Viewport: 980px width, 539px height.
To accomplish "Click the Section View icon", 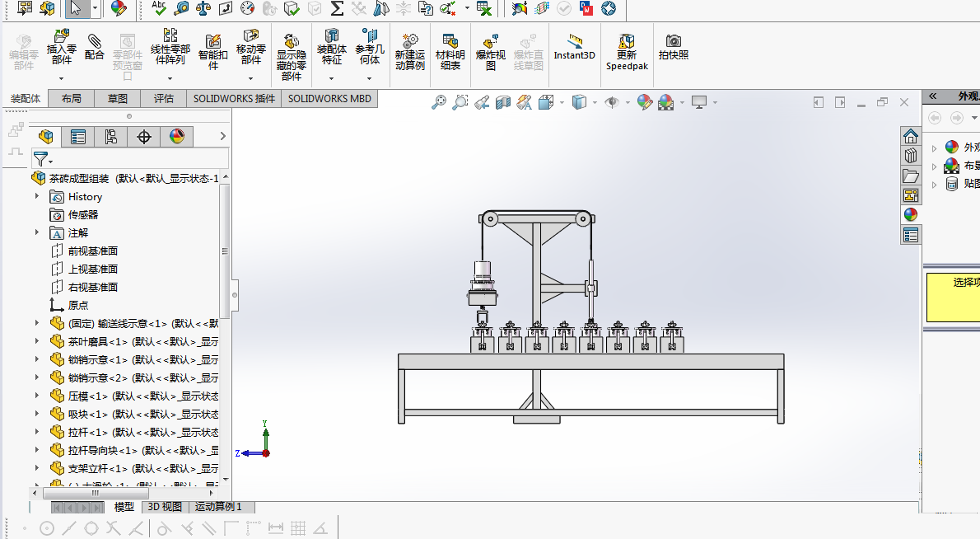I will (503, 102).
